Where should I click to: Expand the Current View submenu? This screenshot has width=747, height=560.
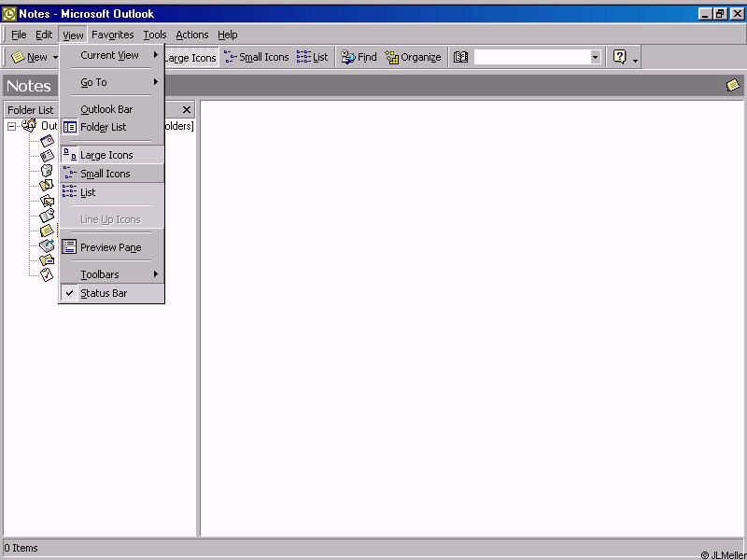point(110,55)
